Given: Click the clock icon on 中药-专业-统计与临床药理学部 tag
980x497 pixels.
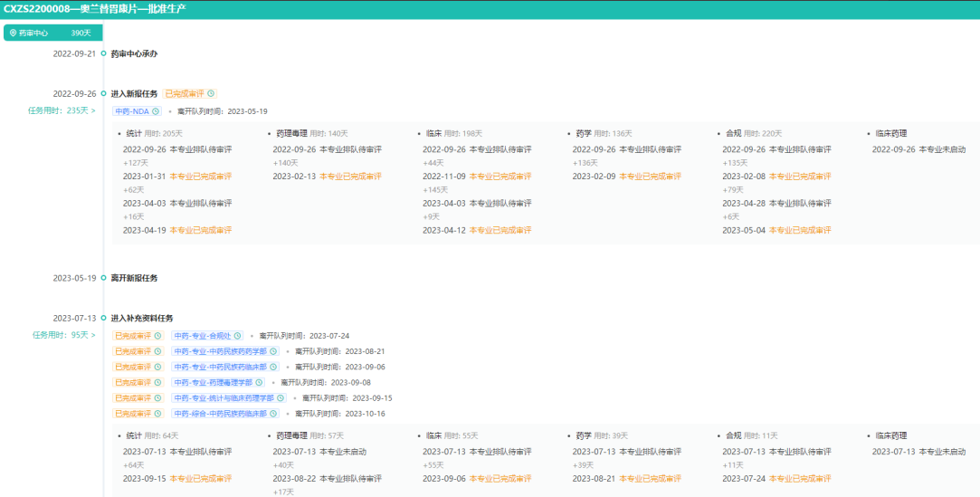Looking at the screenshot, I should point(280,397).
